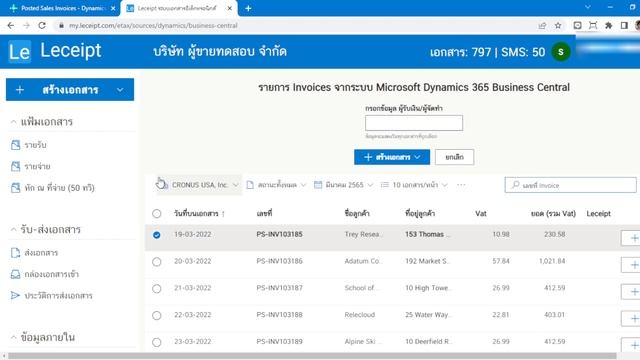Click the search magnifier icon
The image size is (640, 360).
[x=516, y=185]
